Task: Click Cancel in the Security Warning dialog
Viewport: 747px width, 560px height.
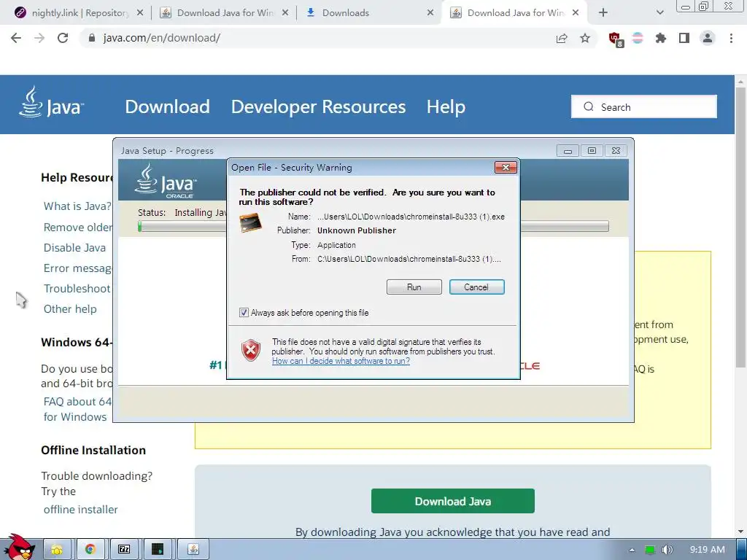Action: tap(476, 287)
